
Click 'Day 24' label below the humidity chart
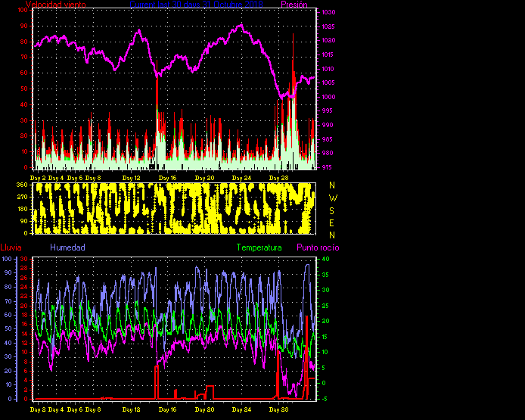(241, 409)
